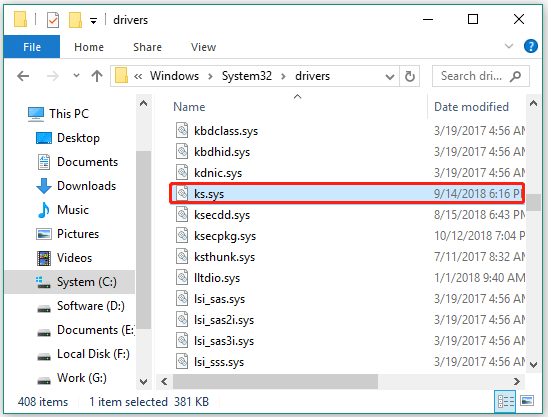Open the Recent locations dropdown
The width and height of the screenshot is (548, 417).
[76, 76]
